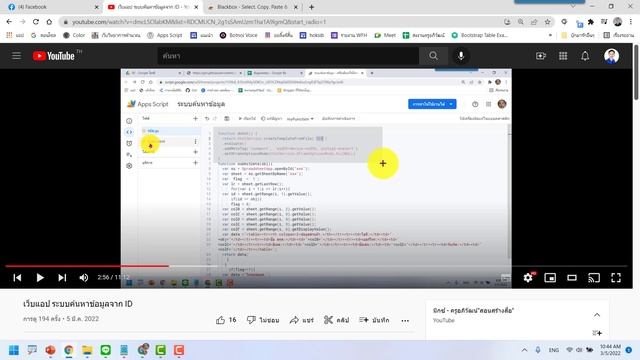
Task: Enable theater mode on the player
Action: (572, 278)
